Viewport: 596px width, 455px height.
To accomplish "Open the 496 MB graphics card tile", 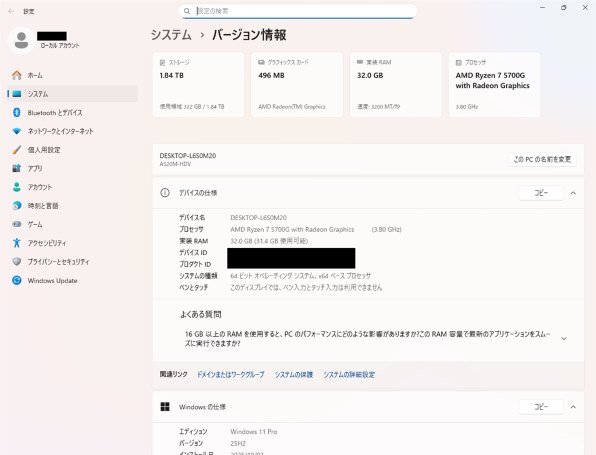I will pyautogui.click(x=297, y=85).
